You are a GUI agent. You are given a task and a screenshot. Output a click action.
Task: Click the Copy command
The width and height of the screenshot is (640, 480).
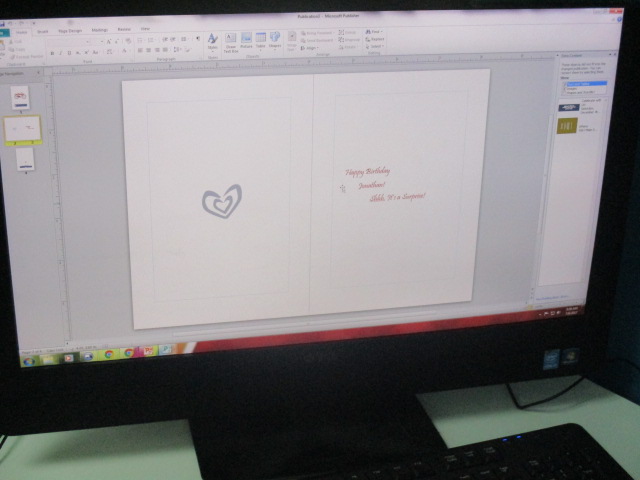click(x=17, y=49)
